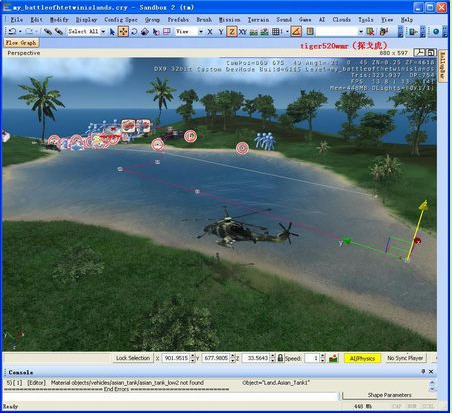This screenshot has width=452, height=413.
Task: Enable Follow Terrain icon
Action: tap(254, 32)
